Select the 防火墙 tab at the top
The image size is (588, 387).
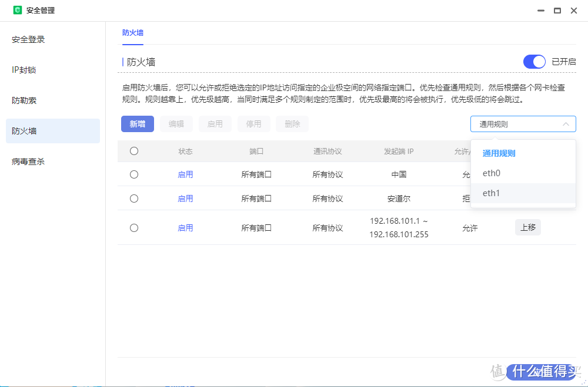[x=132, y=32]
